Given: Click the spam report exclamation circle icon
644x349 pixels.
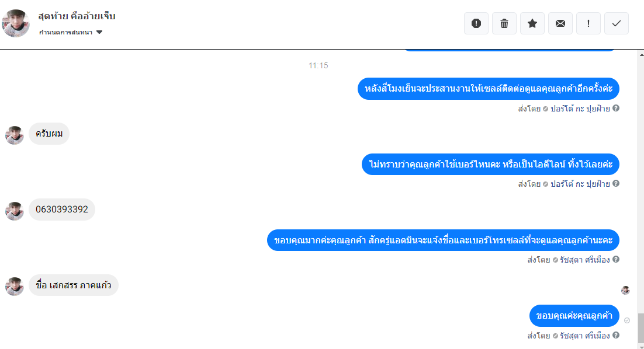Looking at the screenshot, I should pos(476,23).
